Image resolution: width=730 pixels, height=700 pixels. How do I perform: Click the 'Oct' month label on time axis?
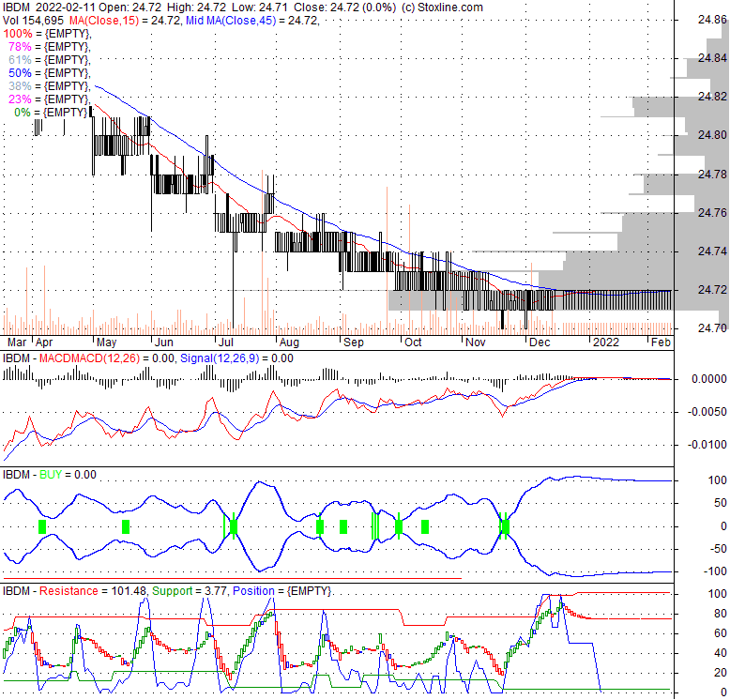[413, 342]
